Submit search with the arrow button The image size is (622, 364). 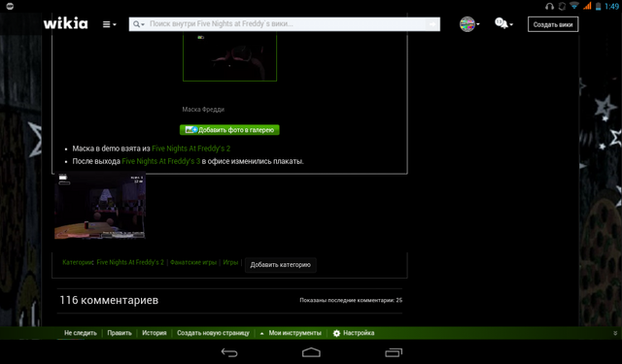[432, 24]
